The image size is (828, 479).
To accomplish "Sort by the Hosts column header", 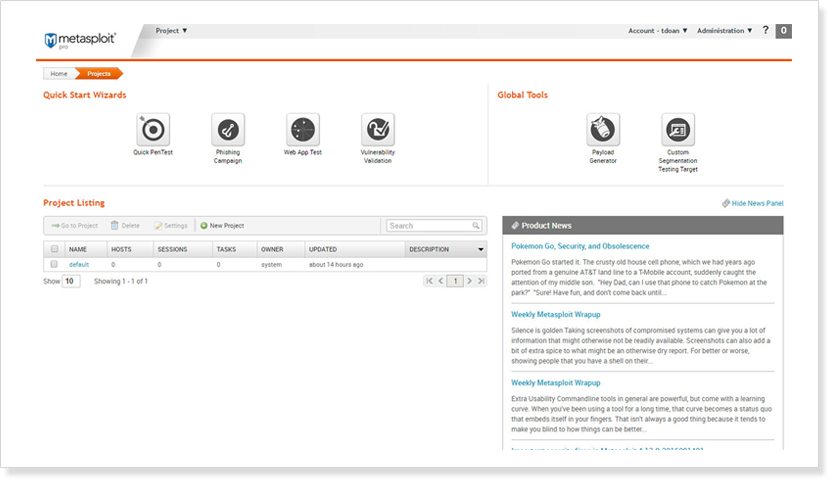I will [121, 249].
